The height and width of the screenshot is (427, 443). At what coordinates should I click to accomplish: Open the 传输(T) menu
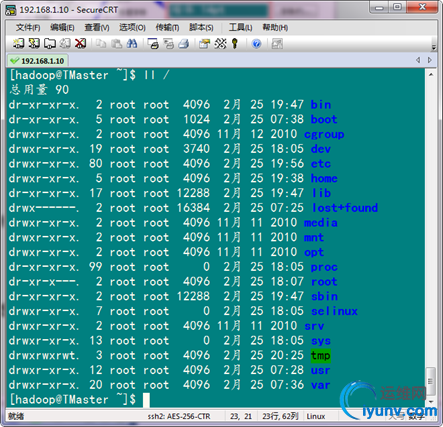coord(167,27)
